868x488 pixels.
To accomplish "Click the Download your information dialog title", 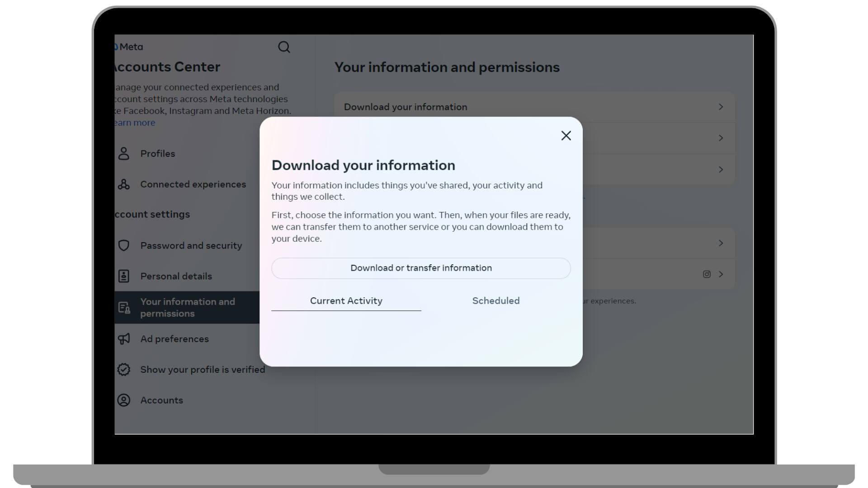I will point(363,165).
